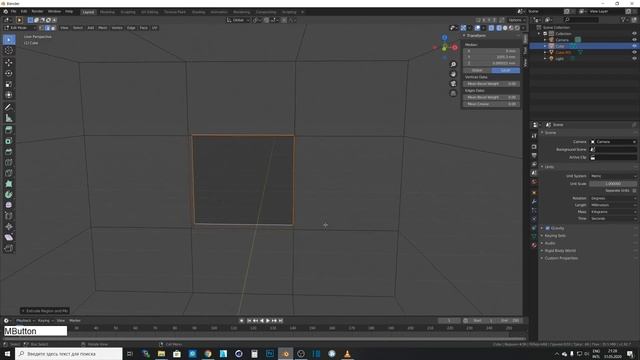
Task: Select the Smooth tool
Action: 9,205
